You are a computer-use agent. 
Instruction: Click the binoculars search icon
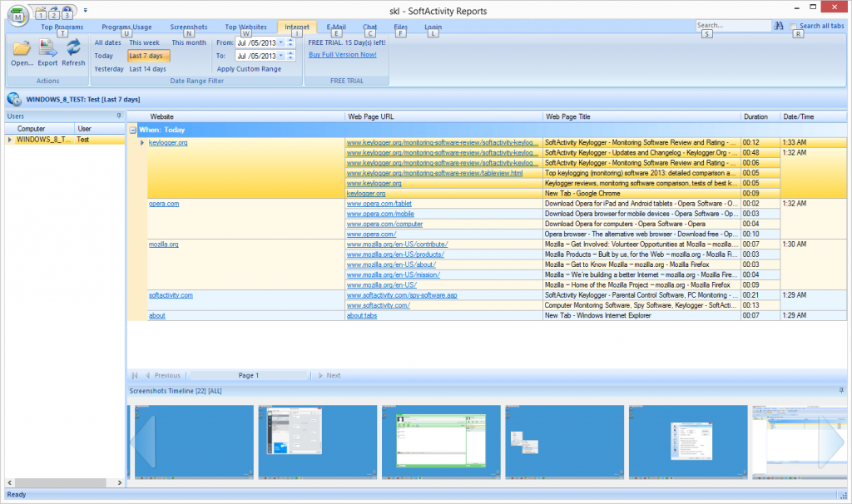(780, 27)
